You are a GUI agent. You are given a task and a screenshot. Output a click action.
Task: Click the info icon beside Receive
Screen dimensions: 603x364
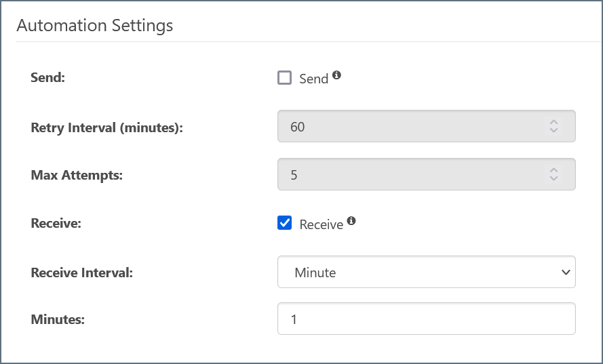coord(351,221)
